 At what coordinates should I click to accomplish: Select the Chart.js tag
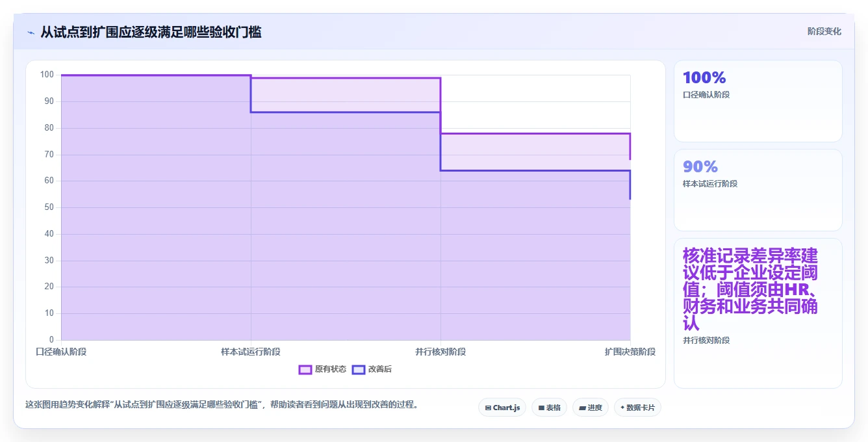coord(502,408)
